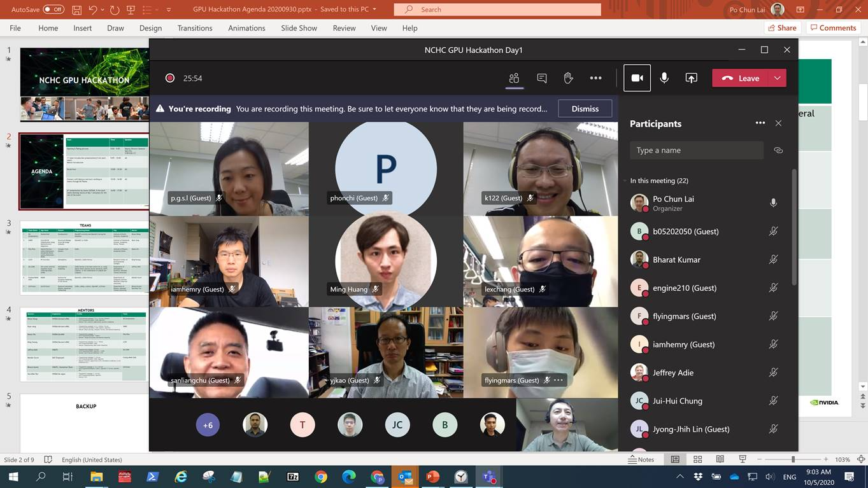Save the PowerPoint presentation
This screenshot has width=868, height=488.
[76, 10]
